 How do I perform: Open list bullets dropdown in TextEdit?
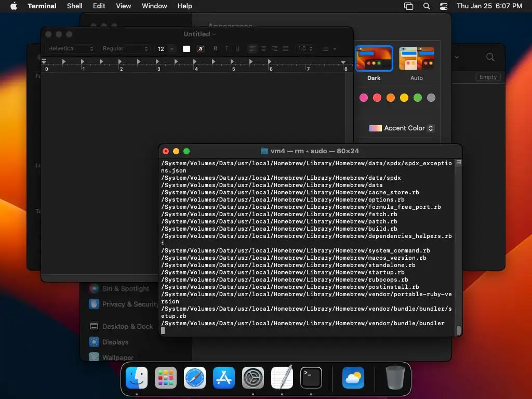pyautogui.click(x=329, y=48)
